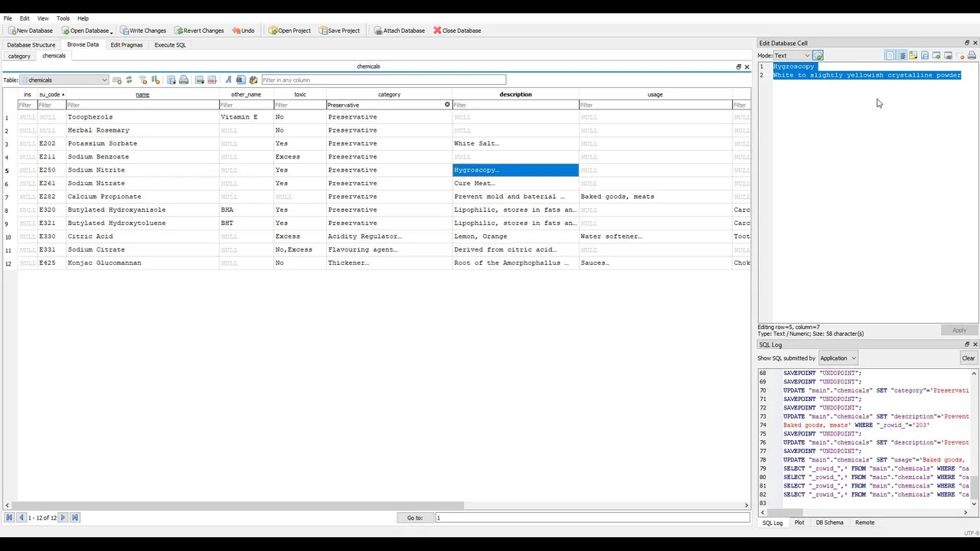The height and width of the screenshot is (551, 980).
Task: Revert Changes toolbar button
Action: click(199, 31)
